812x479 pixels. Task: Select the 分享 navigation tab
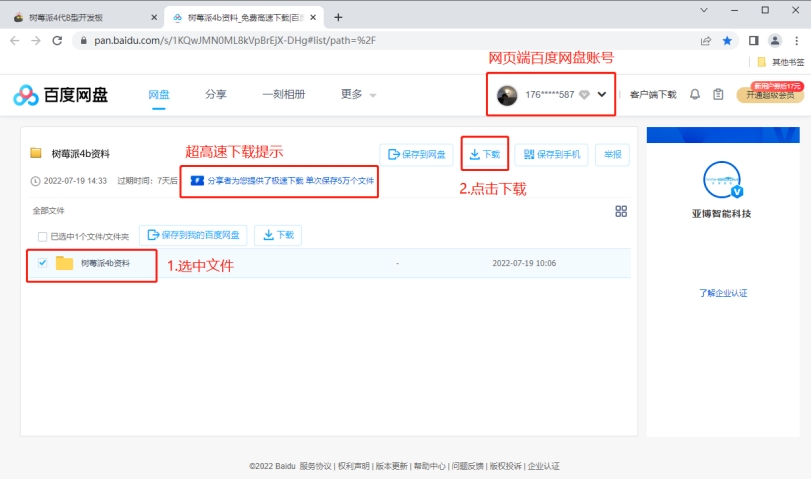coord(215,94)
